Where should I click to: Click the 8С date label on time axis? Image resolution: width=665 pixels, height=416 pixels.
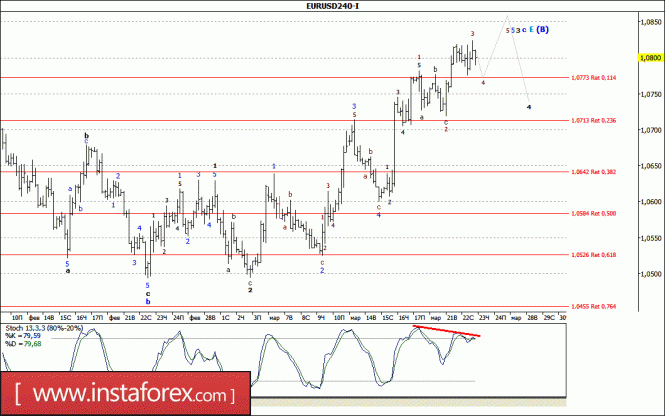click(x=305, y=318)
